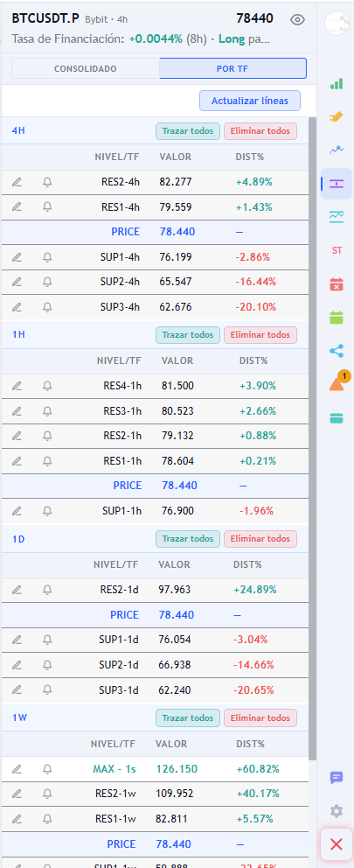The width and height of the screenshot is (354, 868).
Task: Edit the SUP1-1d level with pencil icon
Action: click(17, 640)
